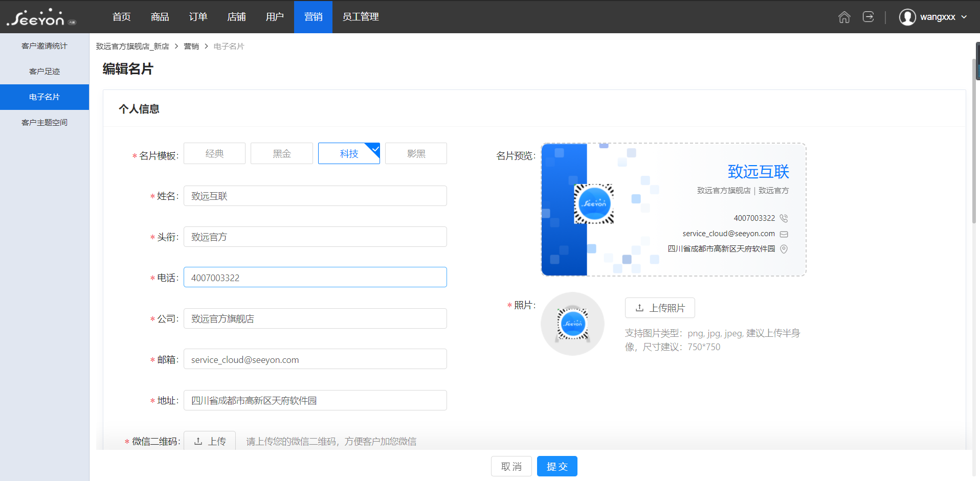
Task: Click the 上传 WeChat QR code button
Action: coord(210,441)
